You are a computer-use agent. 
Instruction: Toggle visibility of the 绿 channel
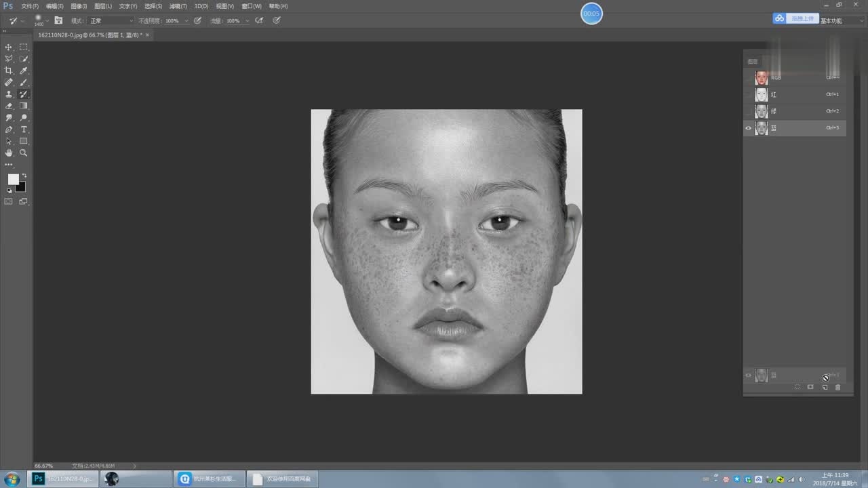[x=749, y=110]
